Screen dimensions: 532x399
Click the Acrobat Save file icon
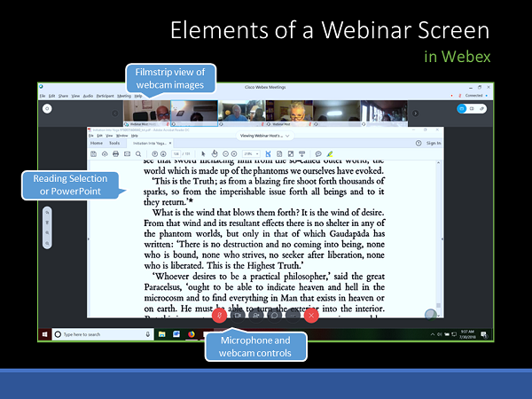tap(93, 154)
